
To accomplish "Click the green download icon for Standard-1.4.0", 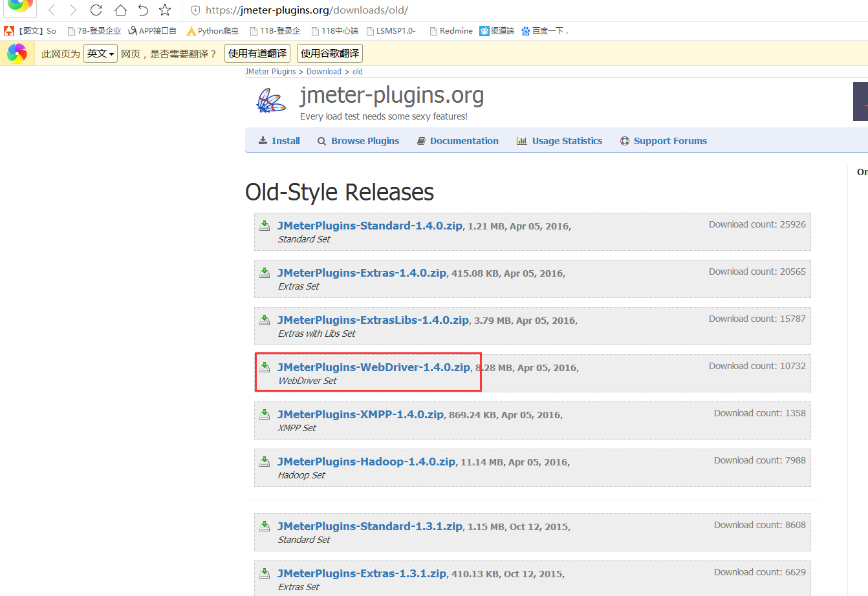I will [x=265, y=226].
